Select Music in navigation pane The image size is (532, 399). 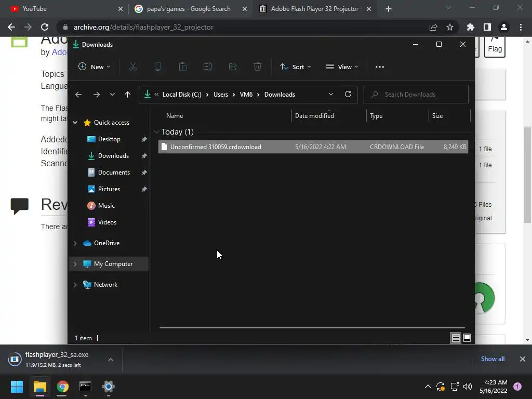[x=106, y=206]
